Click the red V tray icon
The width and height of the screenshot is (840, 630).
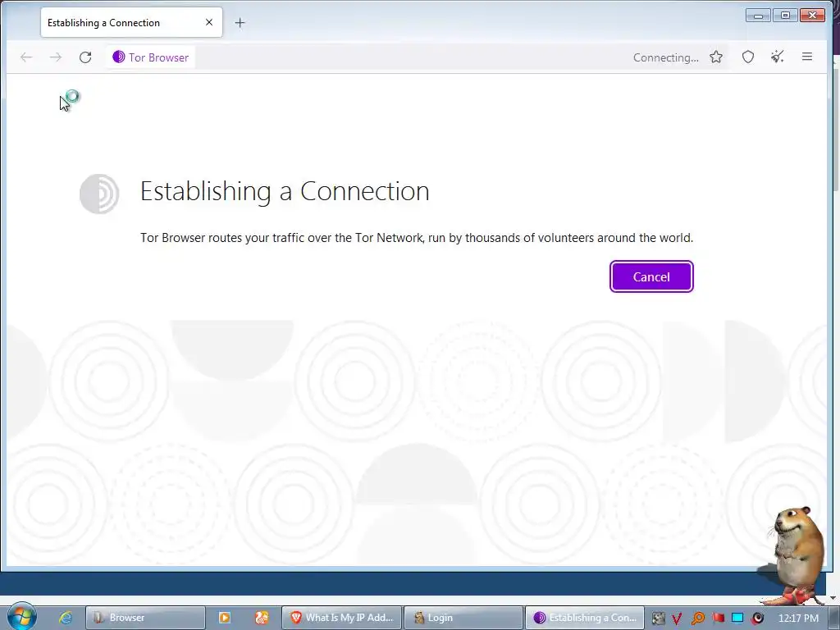point(677,619)
